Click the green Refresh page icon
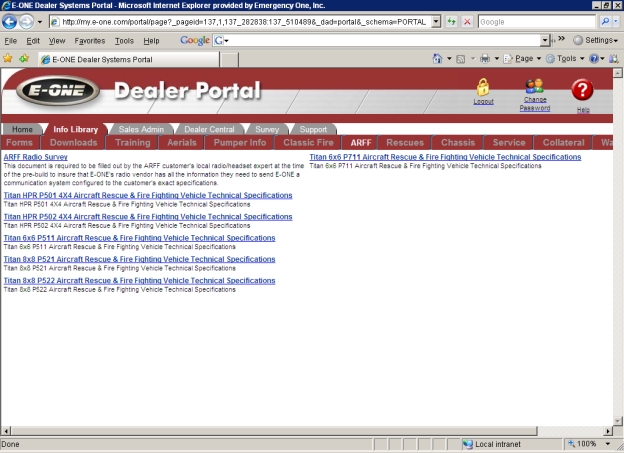Screen dimensions: 624x453 click(x=451, y=21)
